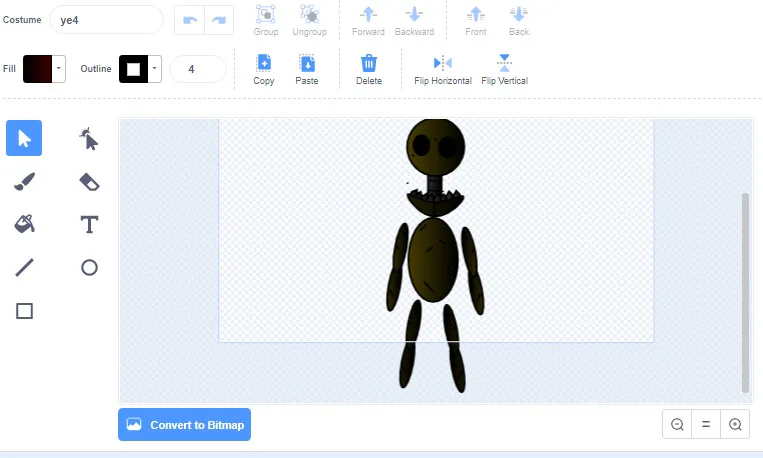Click Flip Horizontal
The image size is (763, 458).
443,70
